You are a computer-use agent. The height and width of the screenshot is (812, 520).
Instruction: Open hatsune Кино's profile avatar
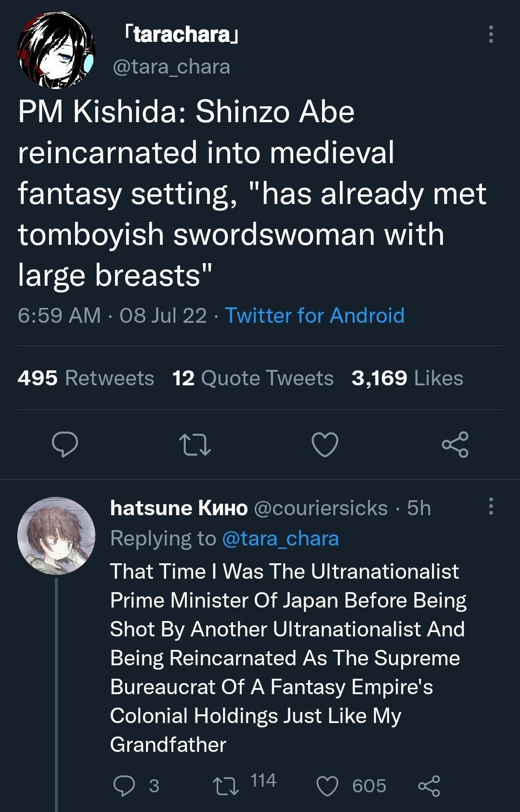tap(56, 536)
